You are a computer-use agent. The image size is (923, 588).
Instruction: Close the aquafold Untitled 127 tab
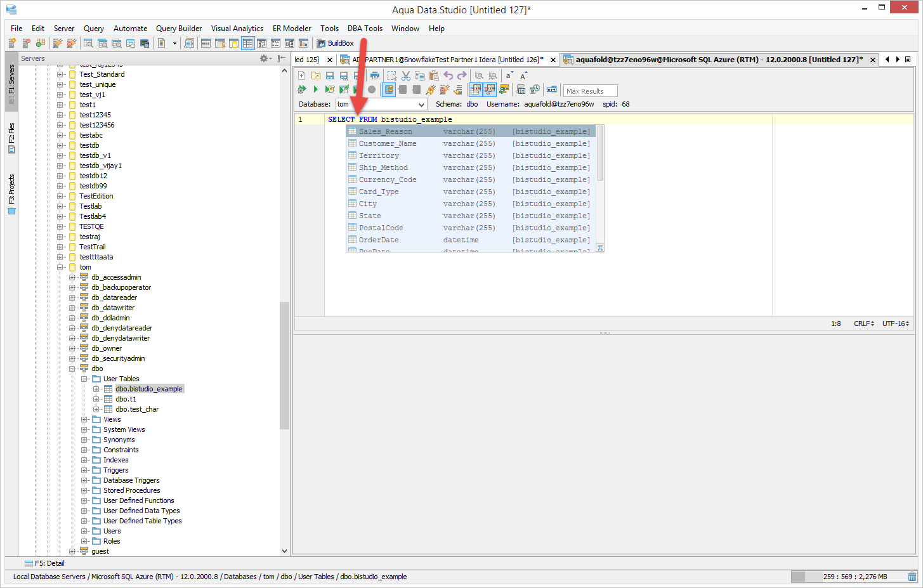click(x=873, y=60)
